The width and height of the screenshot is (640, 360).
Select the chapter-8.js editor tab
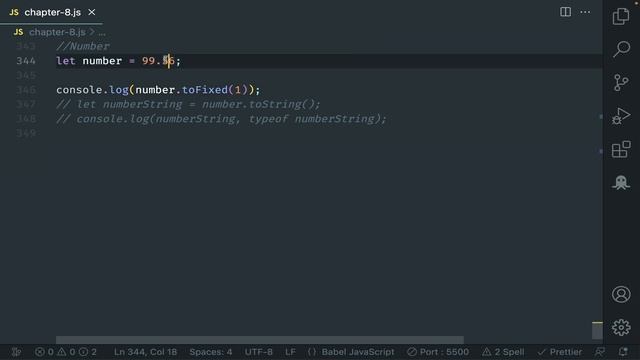click(52, 12)
